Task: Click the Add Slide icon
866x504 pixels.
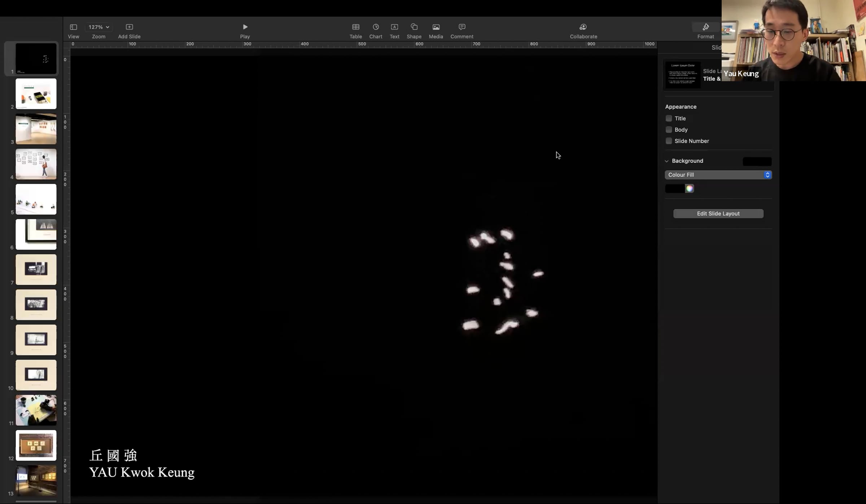Action: (x=129, y=27)
